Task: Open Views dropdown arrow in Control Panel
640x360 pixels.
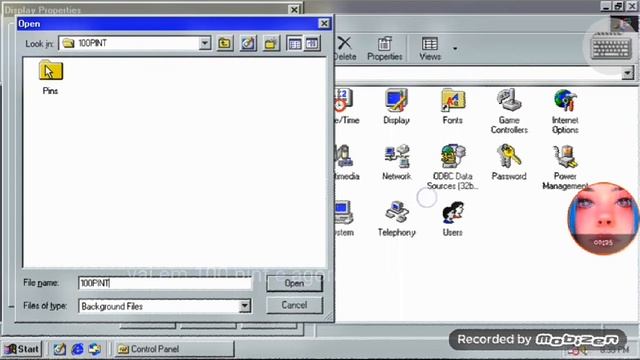Action: click(455, 49)
